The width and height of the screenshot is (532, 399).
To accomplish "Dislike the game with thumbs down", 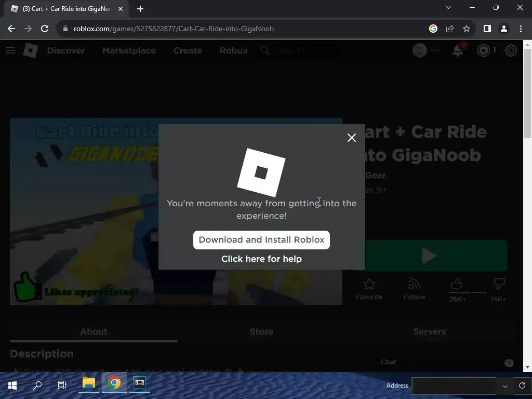I will [499, 284].
